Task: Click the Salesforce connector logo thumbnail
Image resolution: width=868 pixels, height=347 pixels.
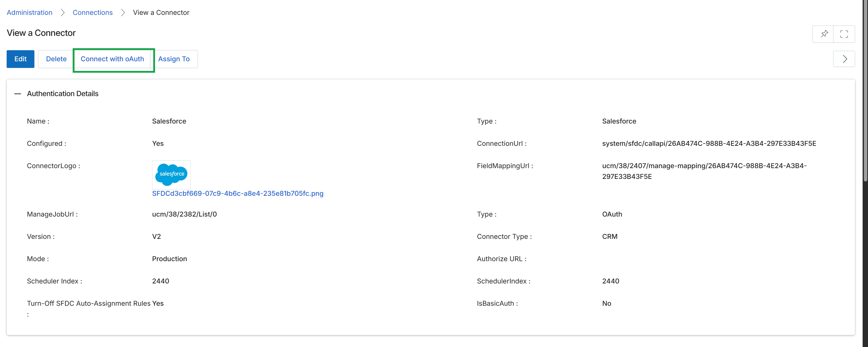Action: pos(171,175)
